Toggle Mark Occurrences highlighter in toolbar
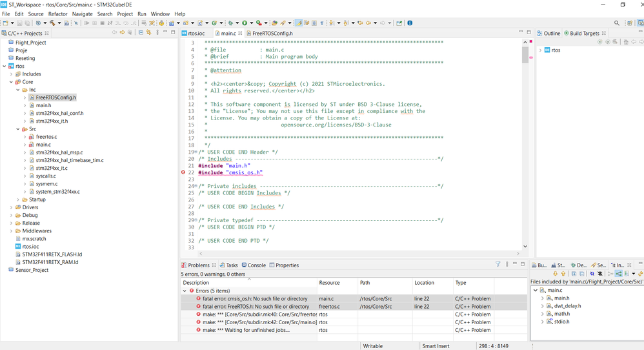644x350 pixels. (299, 23)
